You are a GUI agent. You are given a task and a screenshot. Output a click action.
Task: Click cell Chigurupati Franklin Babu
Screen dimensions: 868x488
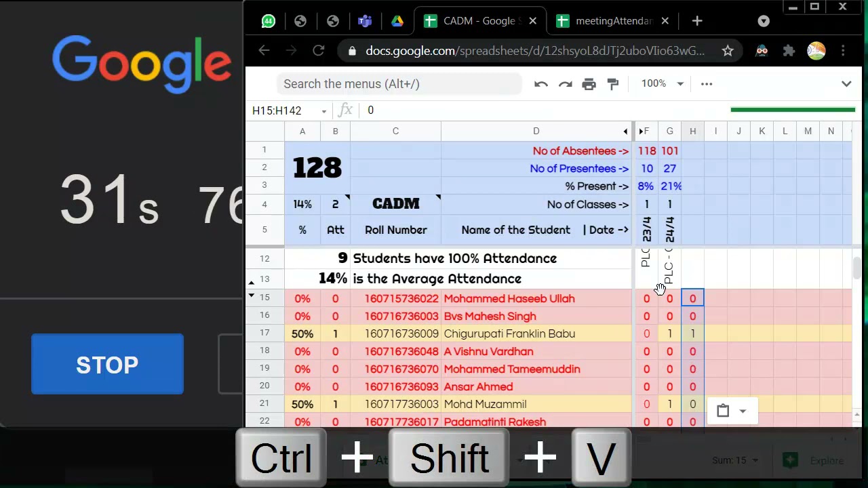[536, 334]
